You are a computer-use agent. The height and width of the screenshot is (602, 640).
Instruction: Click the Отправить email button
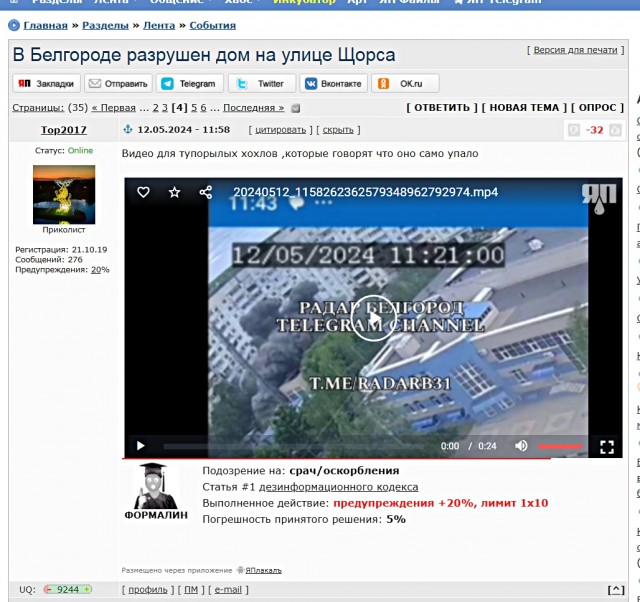118,84
